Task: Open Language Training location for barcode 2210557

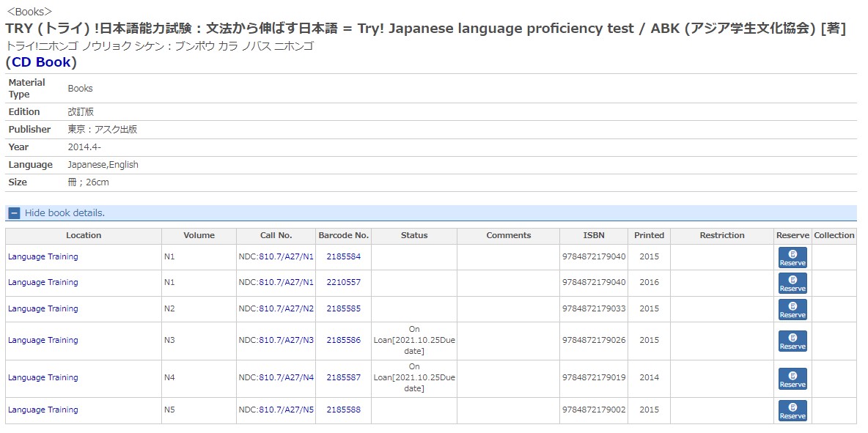Action: tap(43, 282)
